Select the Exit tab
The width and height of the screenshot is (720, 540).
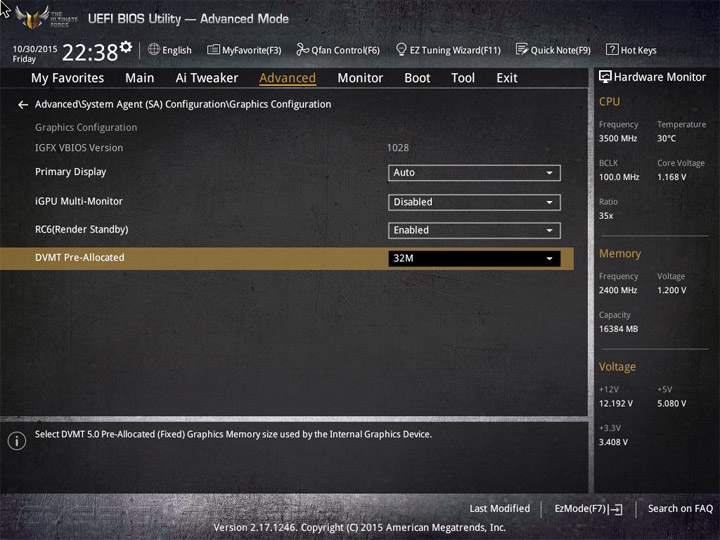tap(507, 78)
